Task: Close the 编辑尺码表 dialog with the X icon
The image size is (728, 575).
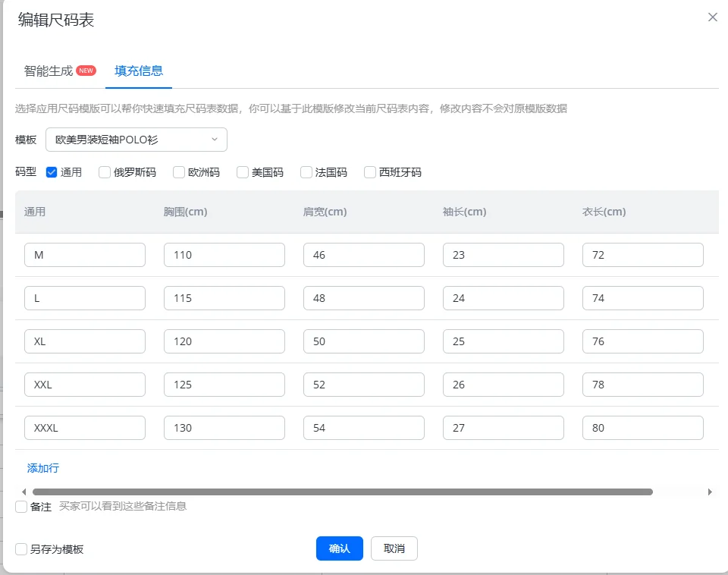Action: (x=712, y=17)
